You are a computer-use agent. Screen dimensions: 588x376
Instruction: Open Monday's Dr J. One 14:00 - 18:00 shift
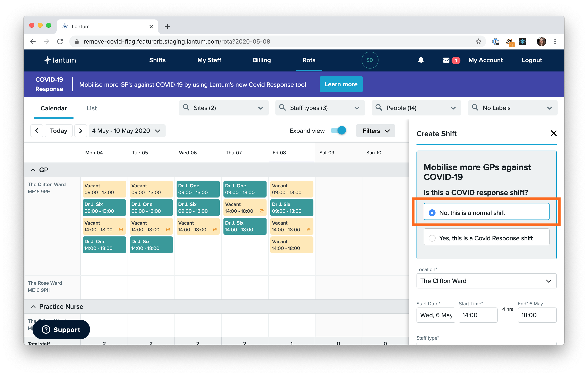(104, 245)
